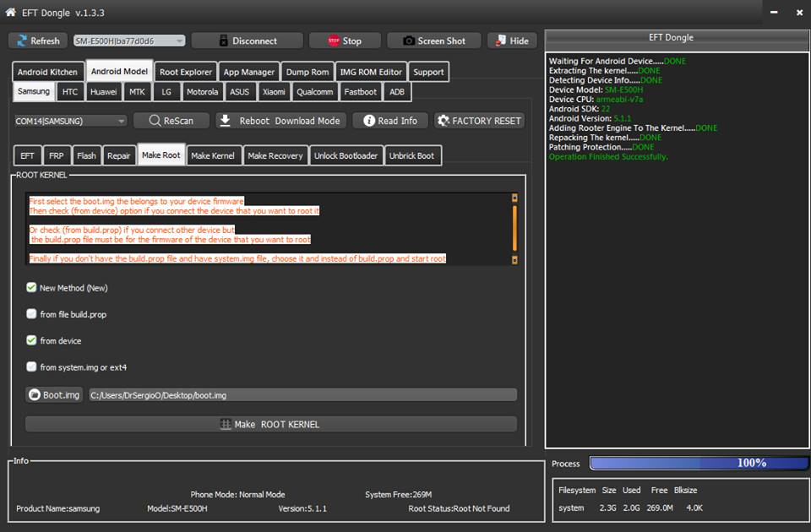Select the ASUS brand tab

click(239, 91)
